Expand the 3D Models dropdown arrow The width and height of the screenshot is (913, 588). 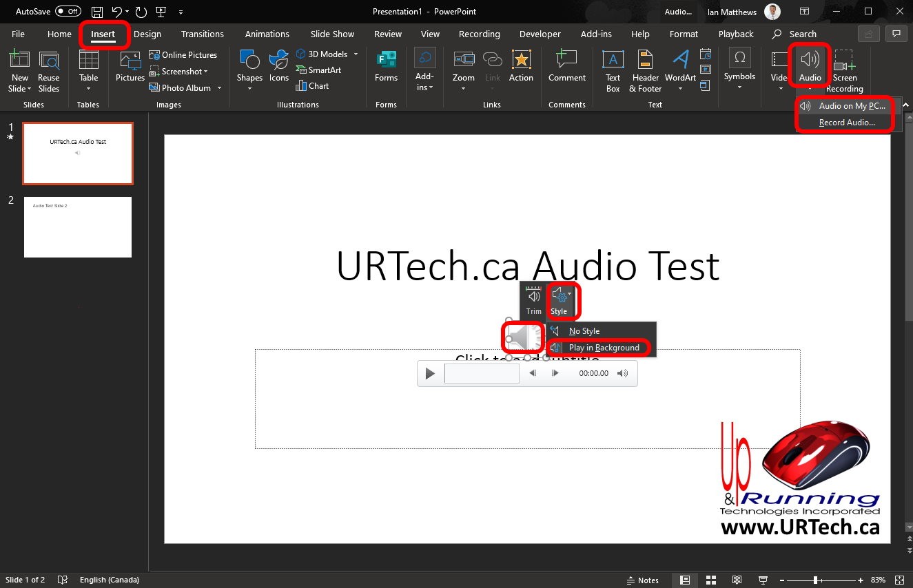(x=356, y=54)
